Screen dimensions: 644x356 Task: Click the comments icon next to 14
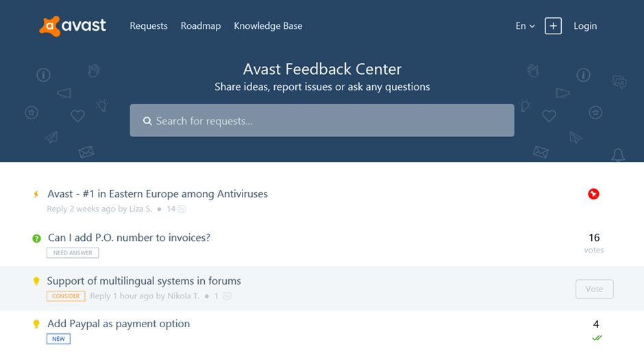[x=182, y=209]
